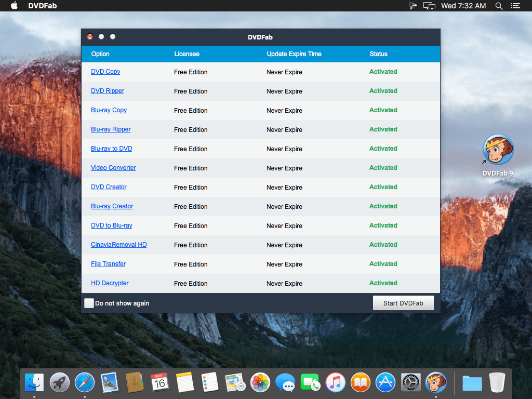Open the Blu-ray Copy link

pos(109,110)
